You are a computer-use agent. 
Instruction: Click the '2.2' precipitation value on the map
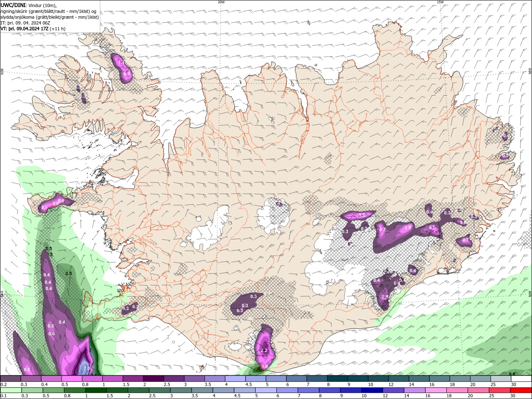click(264, 351)
